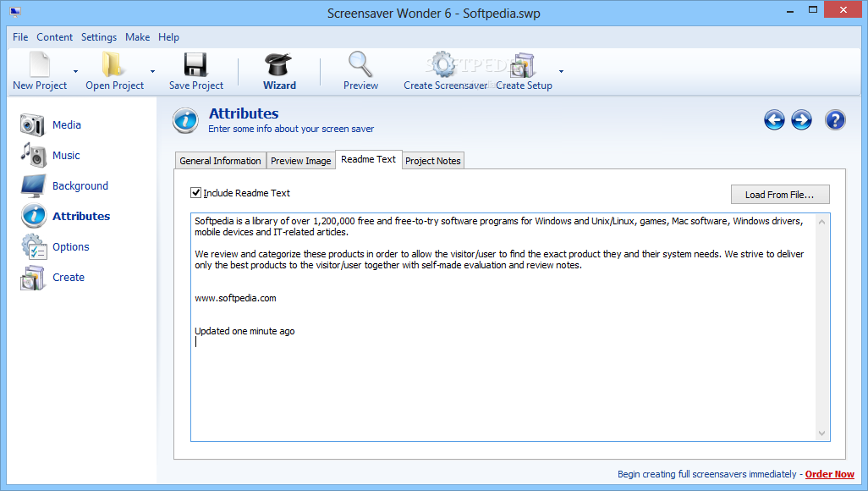868x491 pixels.
Task: Click the Open Project folder icon
Action: pos(113,64)
